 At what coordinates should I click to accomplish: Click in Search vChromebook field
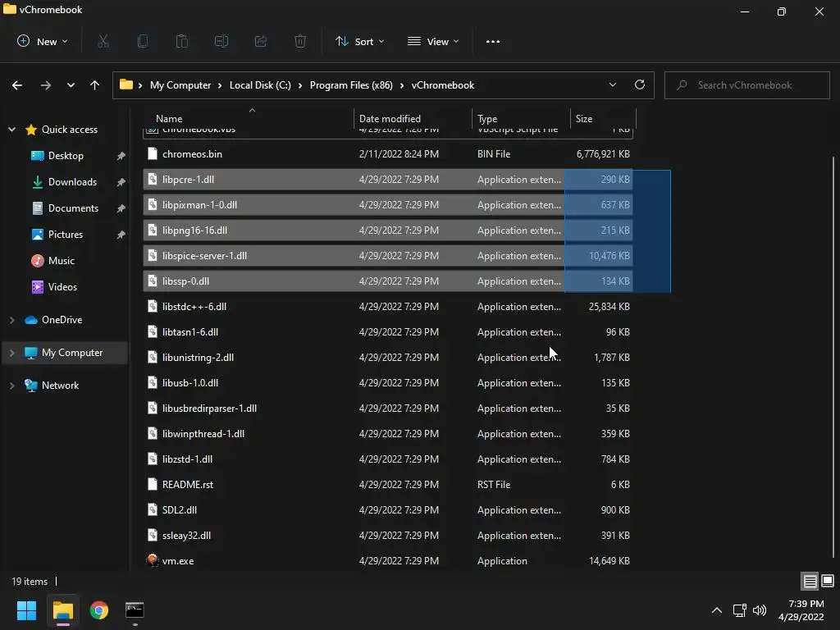tap(746, 85)
